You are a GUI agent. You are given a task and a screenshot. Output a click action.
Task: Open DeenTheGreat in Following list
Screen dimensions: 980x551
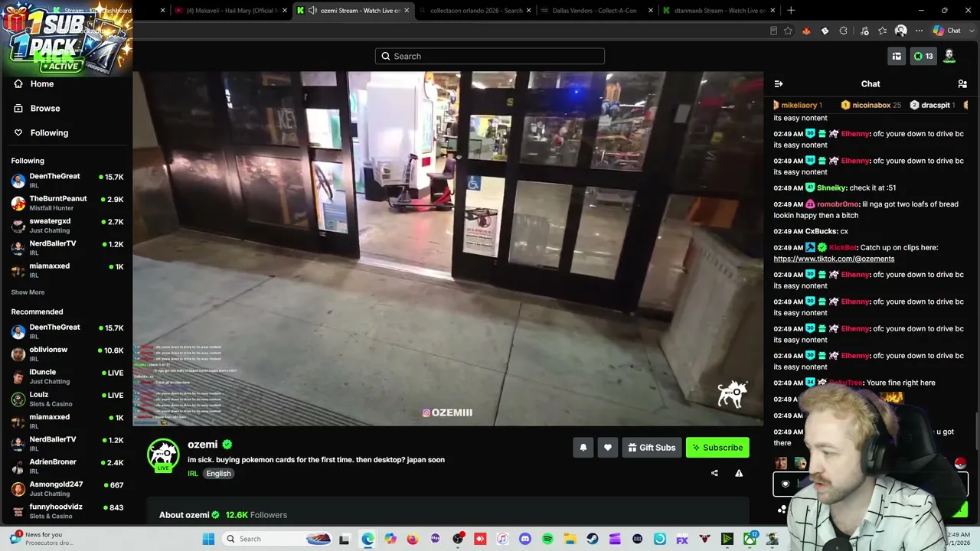(67, 181)
